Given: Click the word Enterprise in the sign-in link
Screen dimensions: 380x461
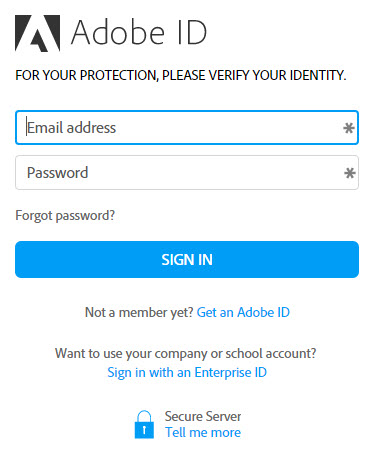Looking at the screenshot, I should point(223,372).
